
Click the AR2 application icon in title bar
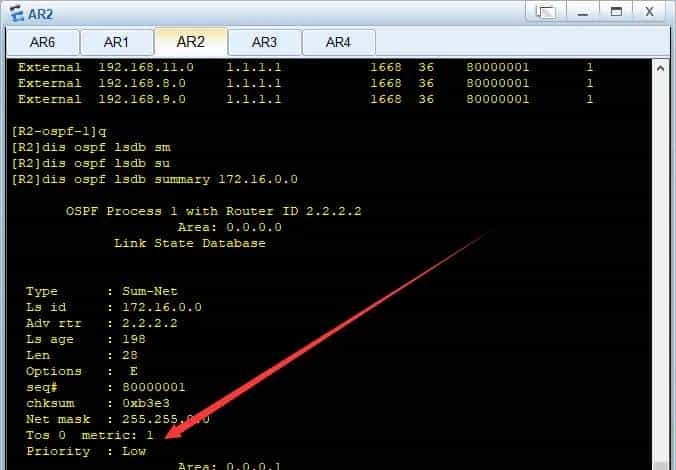click(17, 13)
